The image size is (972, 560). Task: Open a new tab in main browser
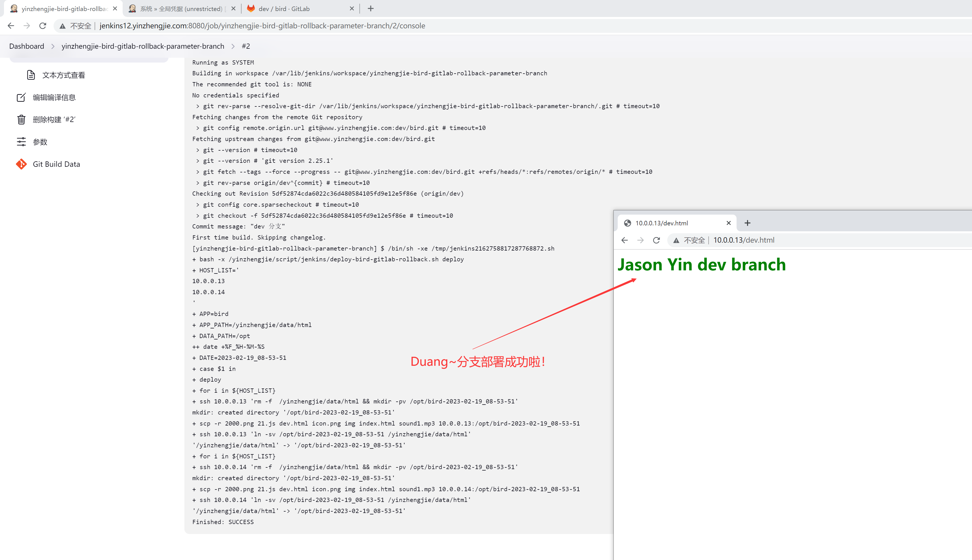371,8
